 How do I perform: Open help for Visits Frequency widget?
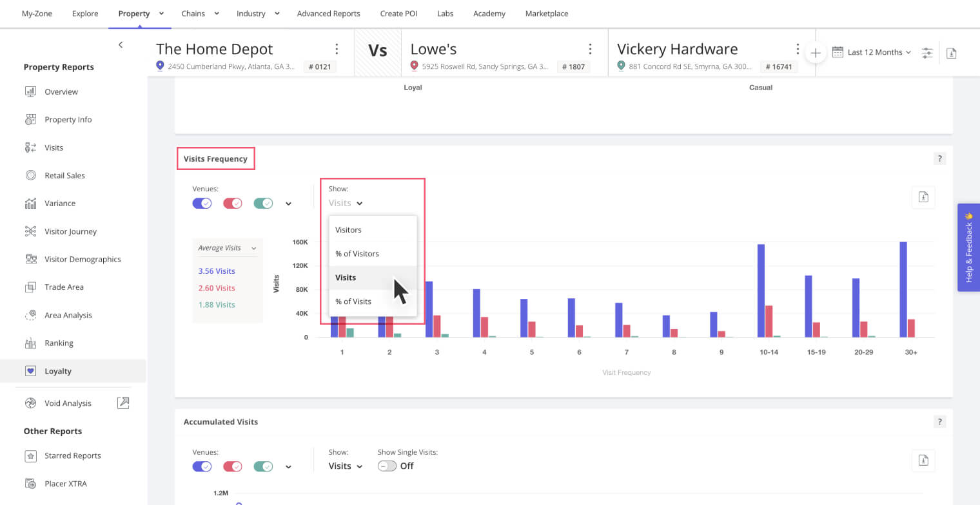coord(940,158)
